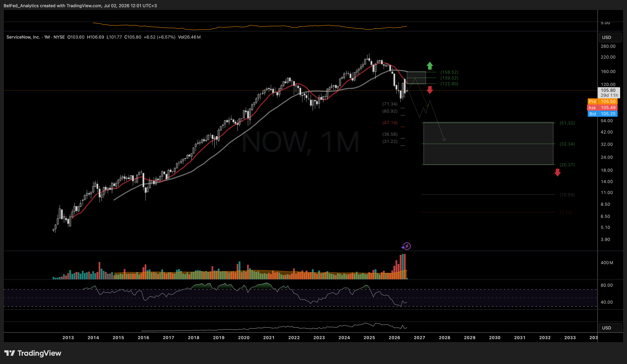
Task: Click the (71.34) level label
Action: pyautogui.click(x=390, y=104)
